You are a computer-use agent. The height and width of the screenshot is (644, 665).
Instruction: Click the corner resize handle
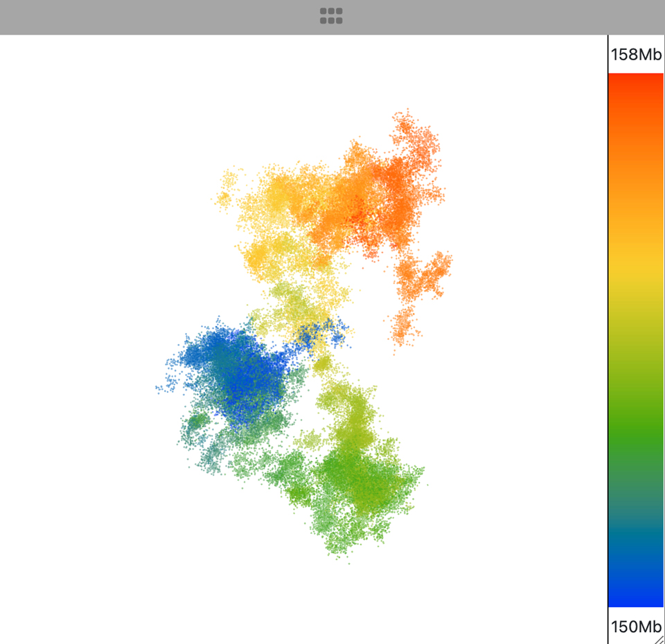click(659, 639)
